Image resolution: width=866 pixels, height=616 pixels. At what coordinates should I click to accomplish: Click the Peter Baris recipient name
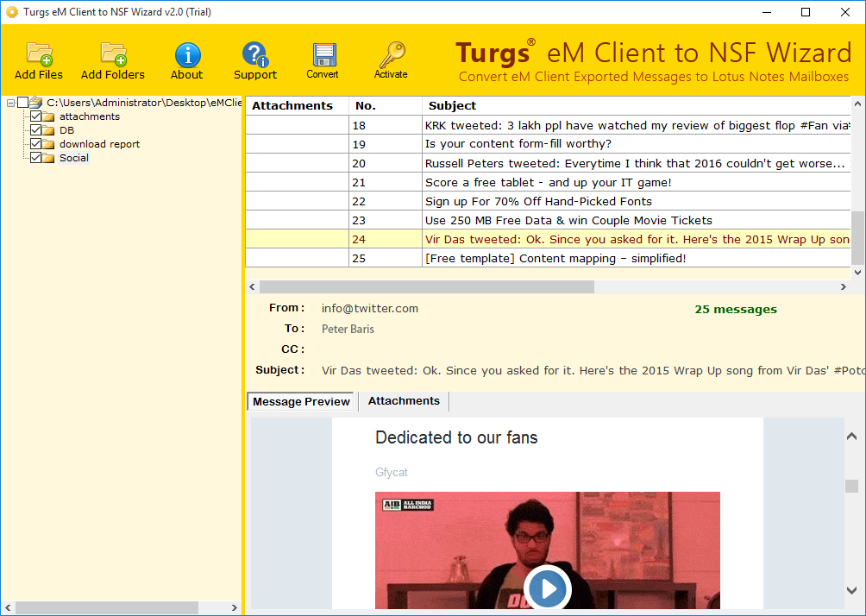[x=348, y=329]
